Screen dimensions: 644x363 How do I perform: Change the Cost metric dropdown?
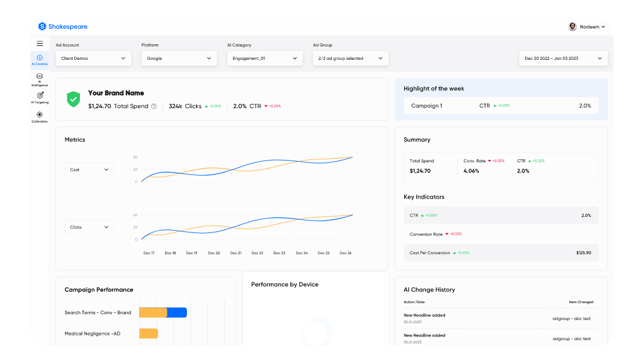point(89,169)
